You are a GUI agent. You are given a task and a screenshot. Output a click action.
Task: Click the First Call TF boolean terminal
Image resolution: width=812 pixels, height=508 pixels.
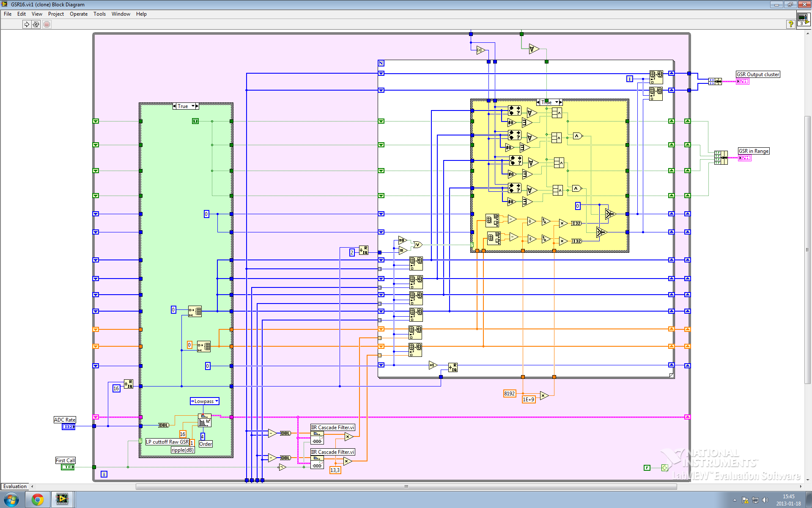pyautogui.click(x=68, y=467)
